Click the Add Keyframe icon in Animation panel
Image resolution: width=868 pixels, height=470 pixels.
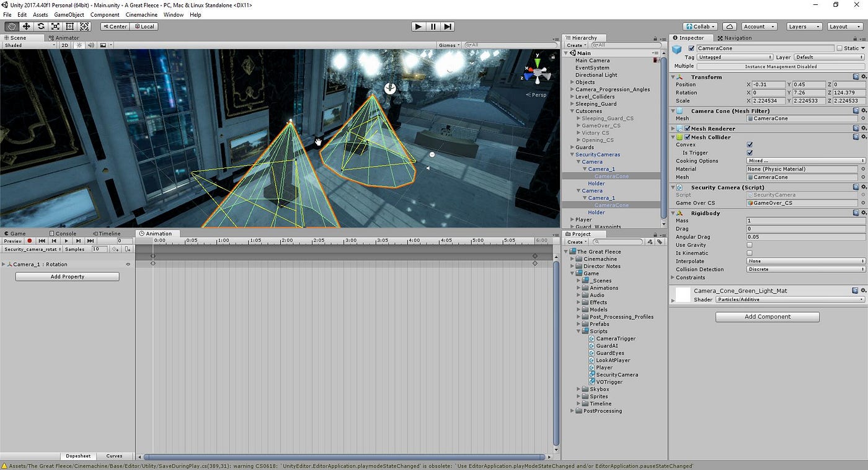point(115,249)
